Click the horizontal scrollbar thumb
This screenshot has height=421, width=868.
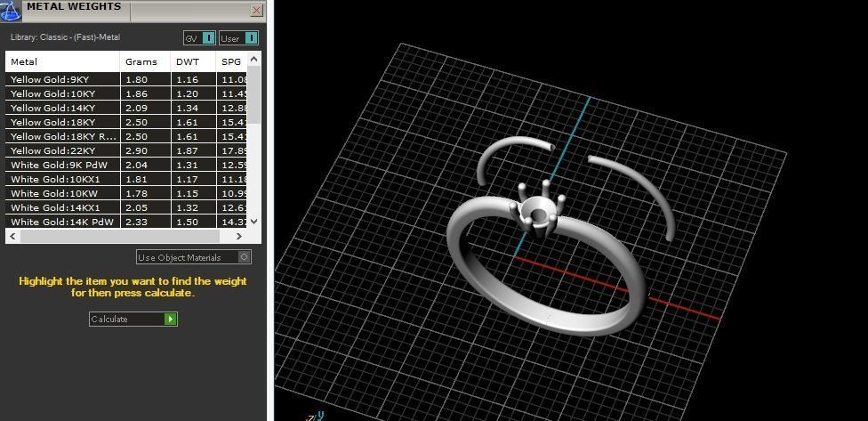point(119,236)
